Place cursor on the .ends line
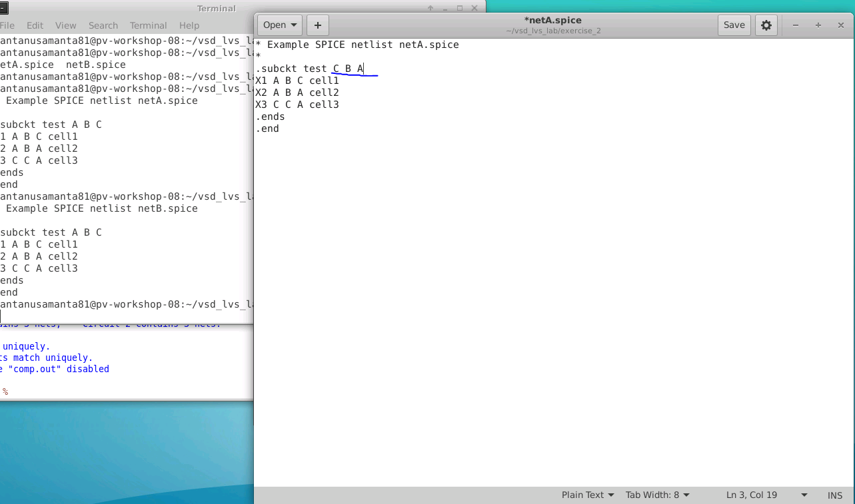 coord(270,117)
